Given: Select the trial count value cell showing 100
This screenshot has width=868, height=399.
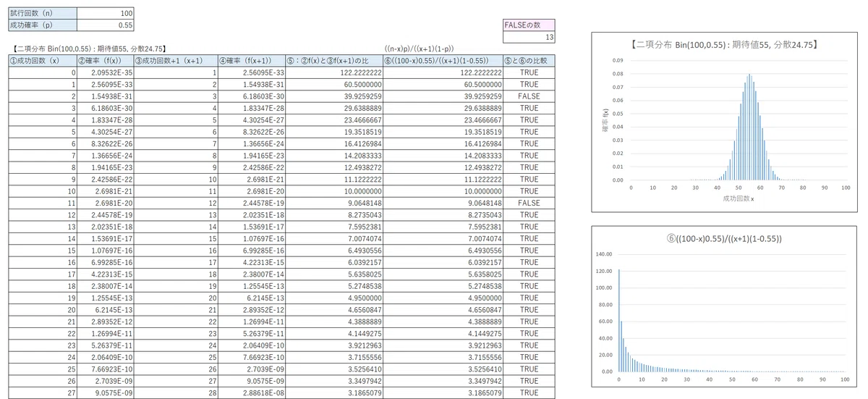Looking at the screenshot, I should click(x=105, y=13).
